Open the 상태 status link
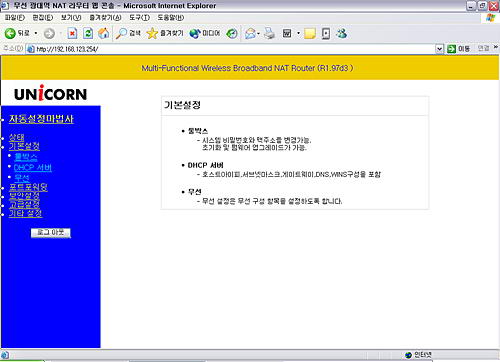The image size is (500, 362). tap(16, 137)
